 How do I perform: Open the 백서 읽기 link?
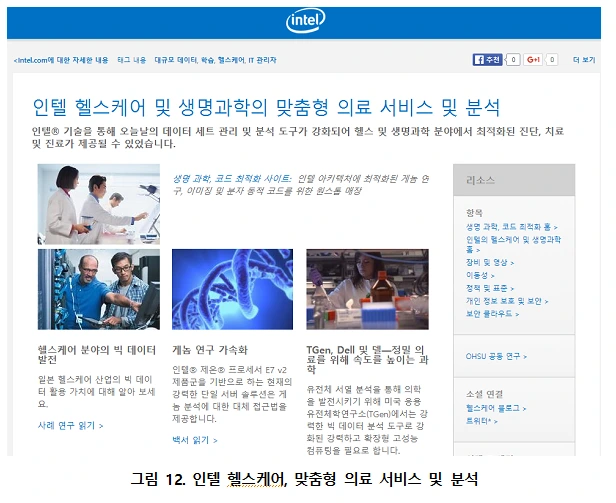[195, 440]
